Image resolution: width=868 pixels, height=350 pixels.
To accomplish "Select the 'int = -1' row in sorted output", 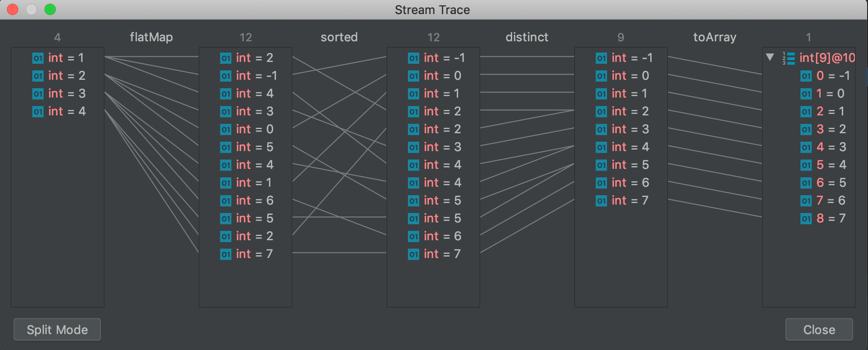I will pos(444,58).
